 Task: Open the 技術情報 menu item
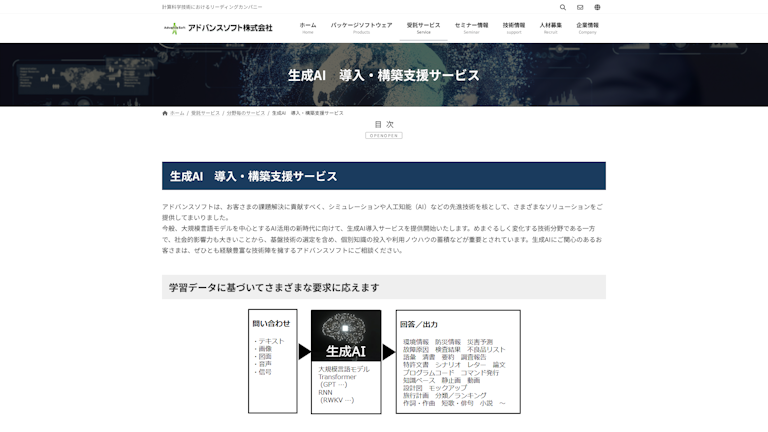click(514, 28)
